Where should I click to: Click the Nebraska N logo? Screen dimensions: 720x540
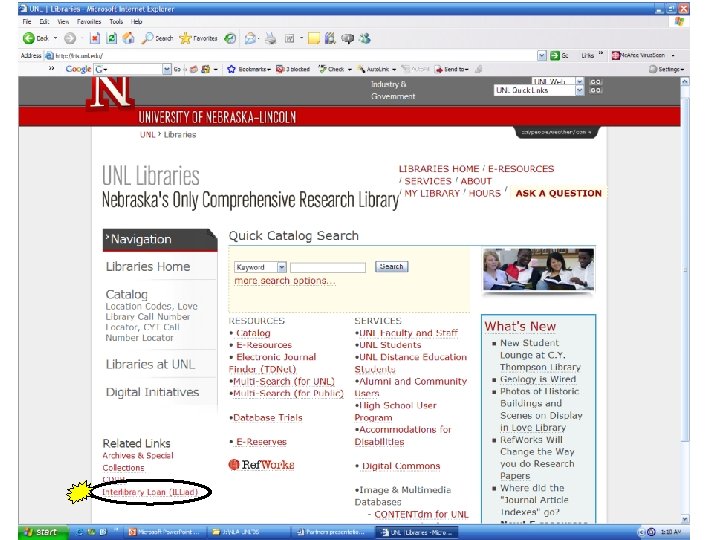coord(111,93)
